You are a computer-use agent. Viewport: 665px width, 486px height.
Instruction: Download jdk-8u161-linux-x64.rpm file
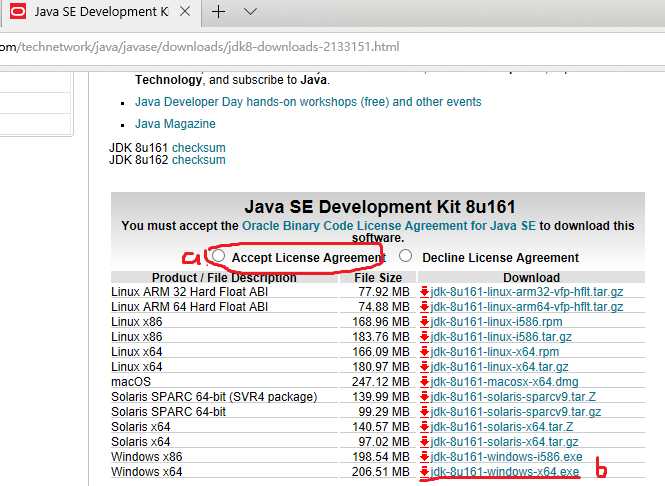[495, 352]
